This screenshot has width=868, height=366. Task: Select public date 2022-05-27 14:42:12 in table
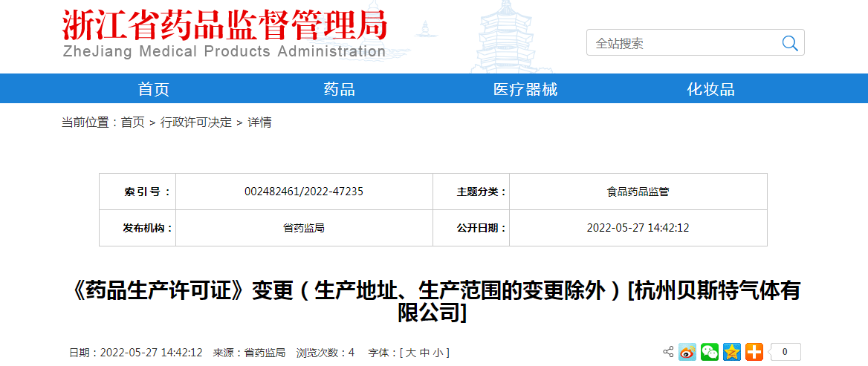[x=638, y=228]
